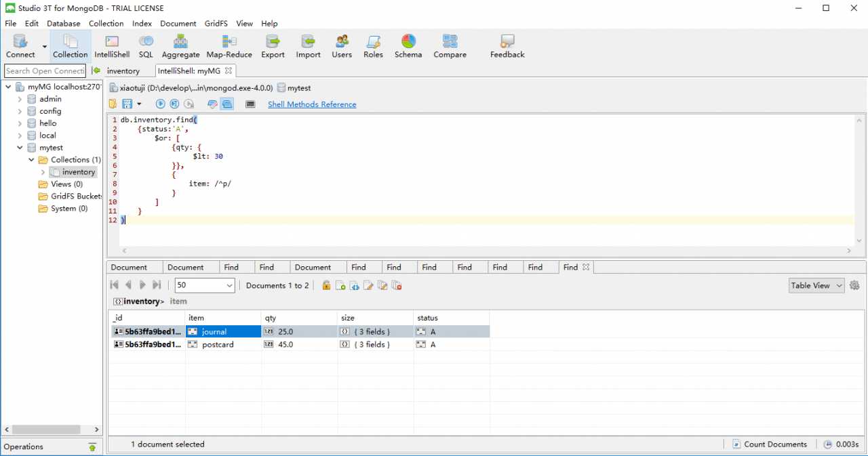Toggle the shell output panel visibility
868x456 pixels.
(250, 104)
